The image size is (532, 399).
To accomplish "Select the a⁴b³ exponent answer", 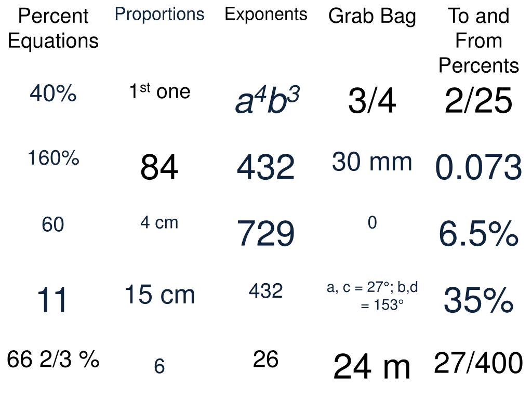I will tap(268, 100).
